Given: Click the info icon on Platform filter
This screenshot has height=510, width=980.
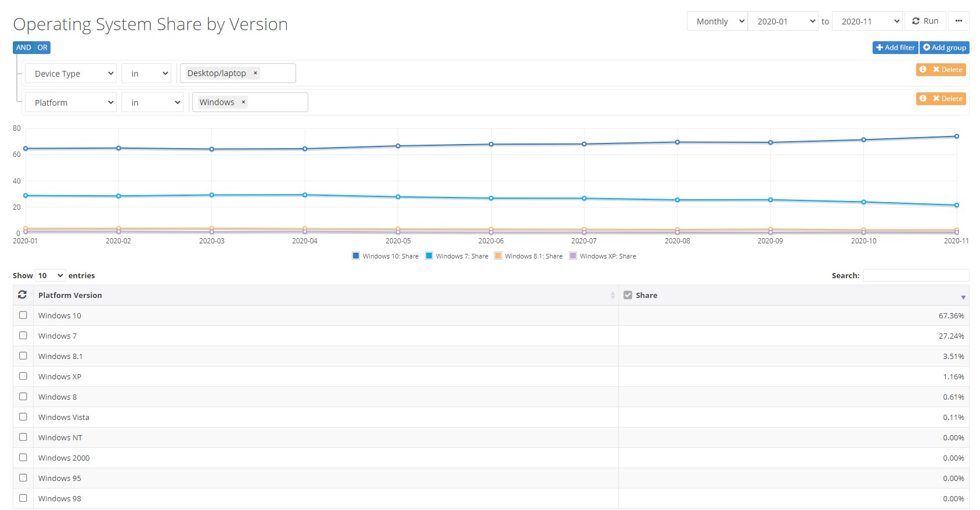Looking at the screenshot, I should coord(923,99).
